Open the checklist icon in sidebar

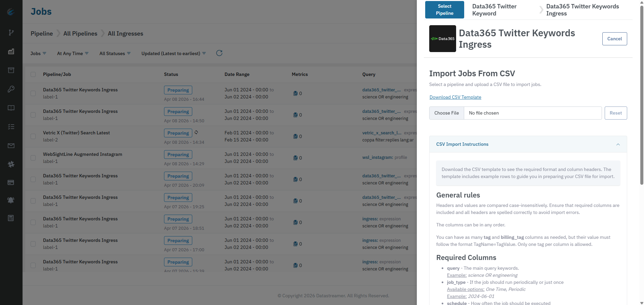(x=11, y=127)
